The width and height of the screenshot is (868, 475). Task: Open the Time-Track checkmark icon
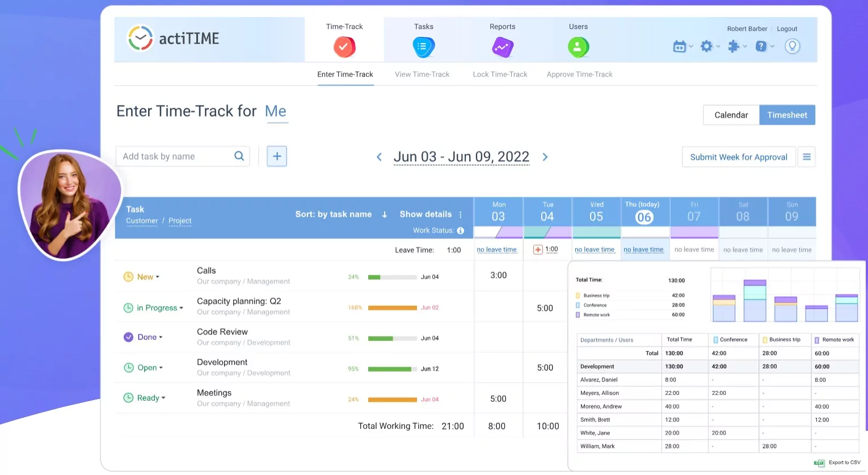point(344,47)
